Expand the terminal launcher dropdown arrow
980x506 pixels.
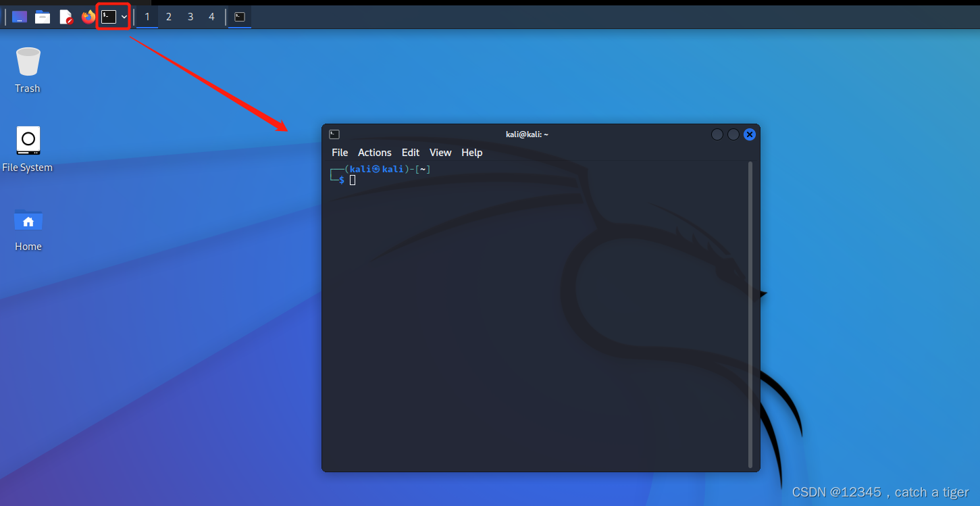pos(124,17)
